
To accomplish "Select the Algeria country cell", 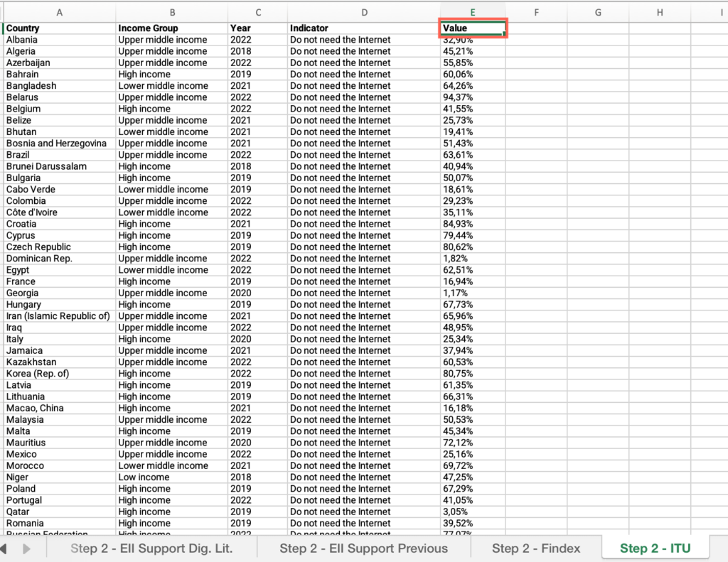I will 60,52.
